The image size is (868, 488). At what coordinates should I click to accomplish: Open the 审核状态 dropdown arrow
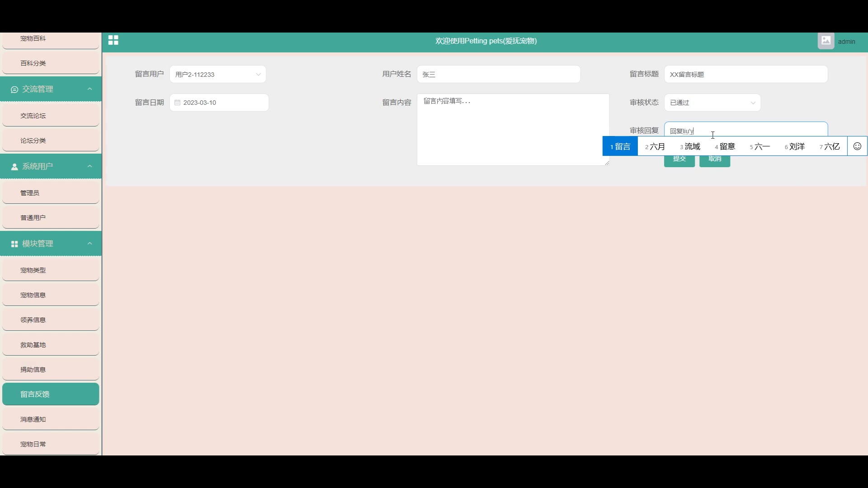pyautogui.click(x=753, y=103)
